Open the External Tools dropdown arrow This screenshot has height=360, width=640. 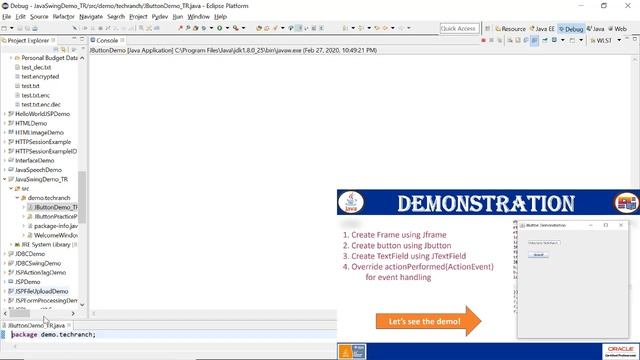tap(243, 28)
